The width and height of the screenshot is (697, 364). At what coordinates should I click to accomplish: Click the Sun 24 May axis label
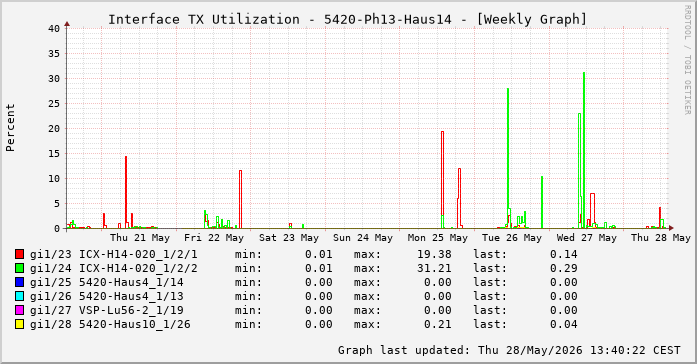[x=363, y=238]
